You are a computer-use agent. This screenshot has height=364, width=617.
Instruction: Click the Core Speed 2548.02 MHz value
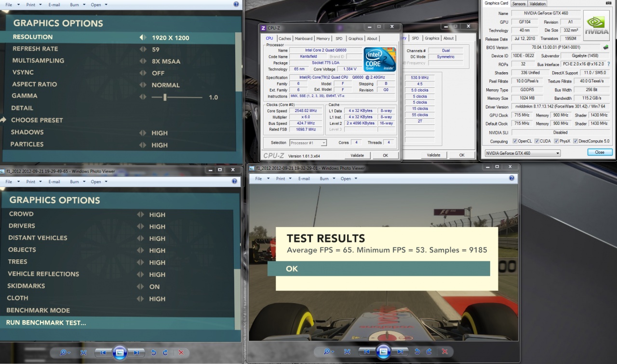pos(306,110)
